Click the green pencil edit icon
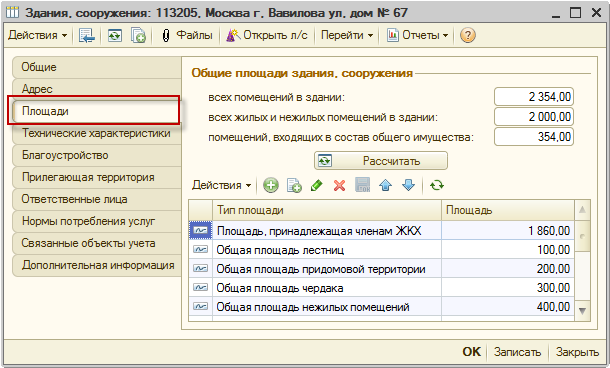The image size is (610, 368). coord(317,185)
